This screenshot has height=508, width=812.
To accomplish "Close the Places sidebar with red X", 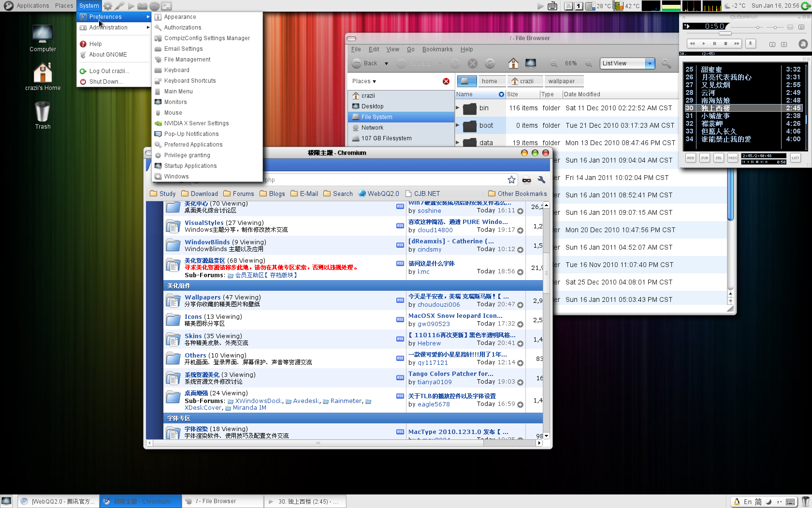I will [x=446, y=81].
